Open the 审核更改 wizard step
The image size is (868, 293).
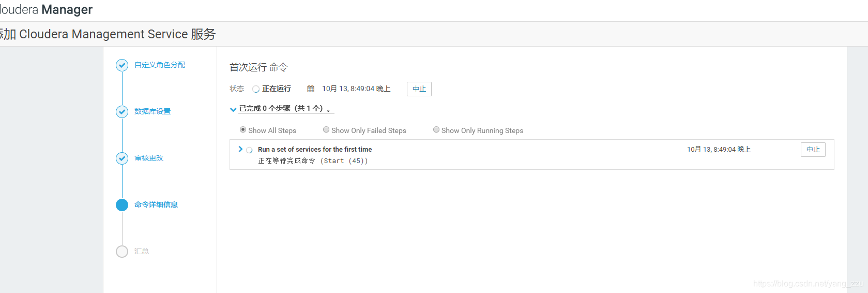[x=149, y=158]
